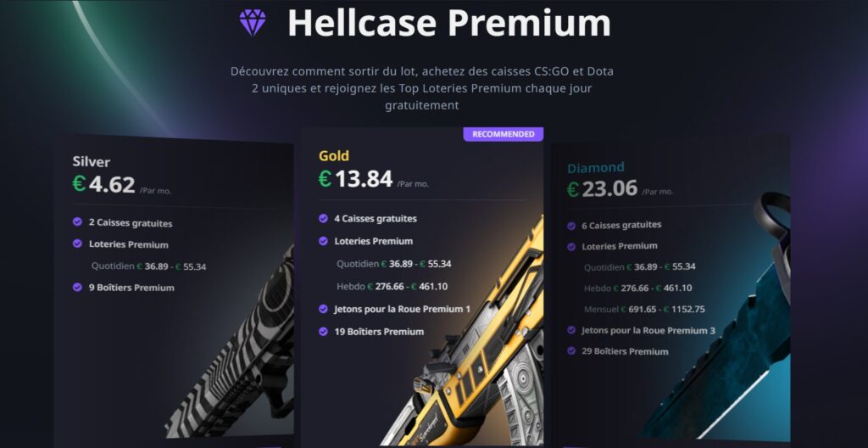This screenshot has width=868, height=448.
Task: Click the purple diamond Hellcase Premium icon
Action: [253, 22]
